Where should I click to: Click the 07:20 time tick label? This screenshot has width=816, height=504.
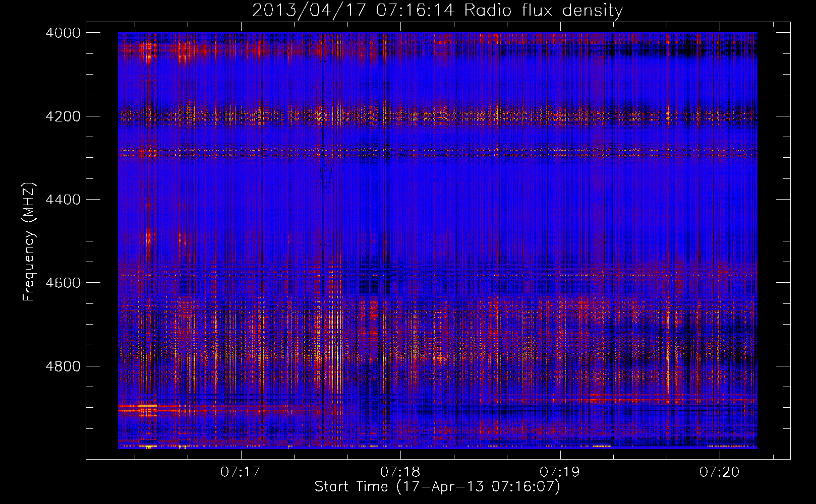point(719,472)
